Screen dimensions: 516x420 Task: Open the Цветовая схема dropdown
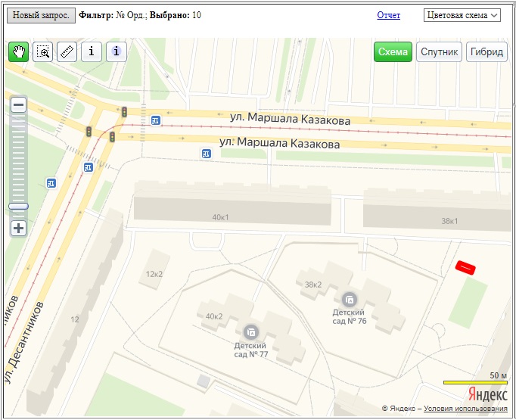462,15
